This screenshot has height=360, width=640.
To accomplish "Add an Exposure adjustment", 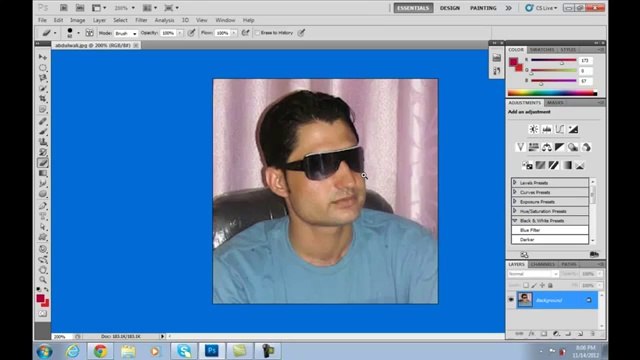I will point(573,129).
